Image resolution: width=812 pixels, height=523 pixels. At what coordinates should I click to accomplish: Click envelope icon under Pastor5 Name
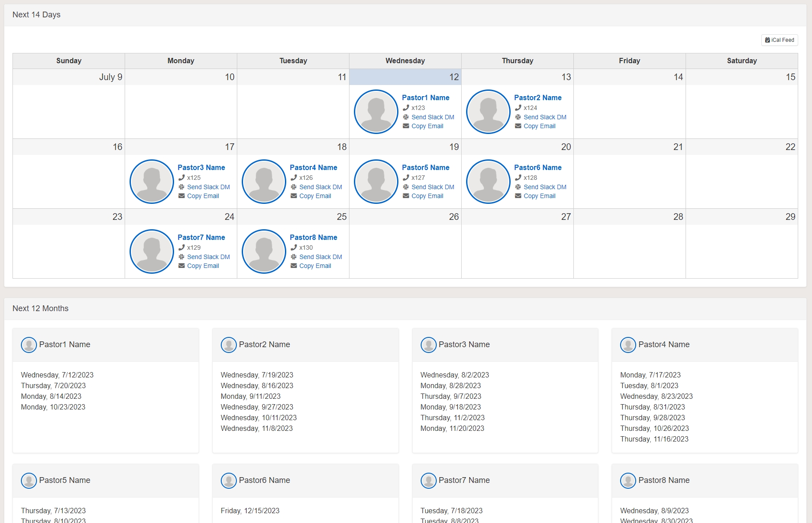pyautogui.click(x=406, y=196)
